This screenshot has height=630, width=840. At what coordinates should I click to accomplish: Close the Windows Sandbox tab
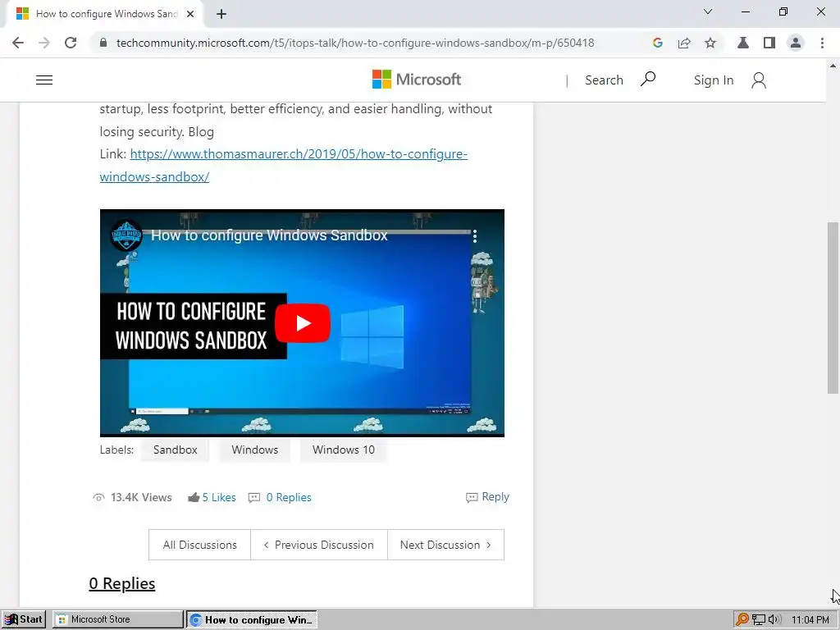click(190, 14)
